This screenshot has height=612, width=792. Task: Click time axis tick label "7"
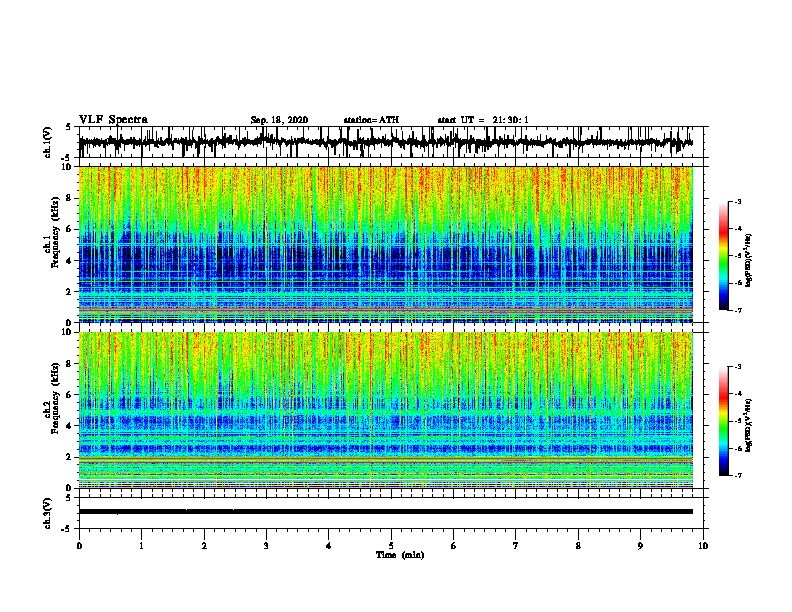point(516,546)
